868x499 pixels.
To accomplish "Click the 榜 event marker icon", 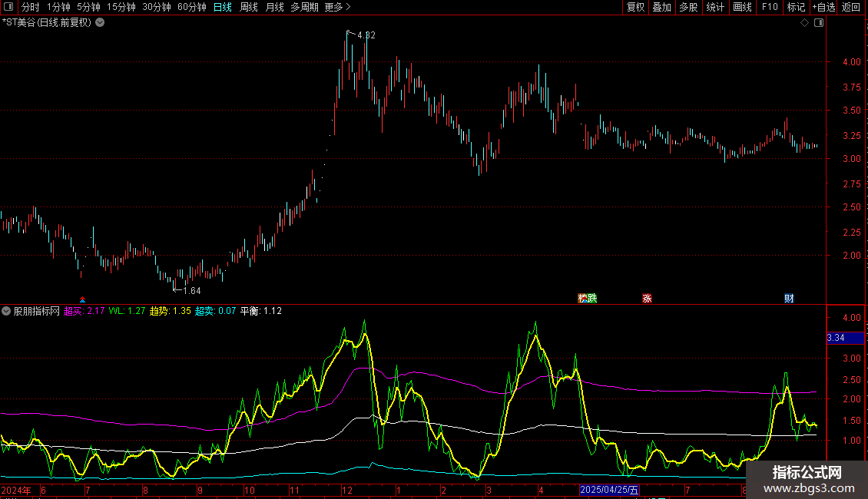I will click(x=582, y=298).
